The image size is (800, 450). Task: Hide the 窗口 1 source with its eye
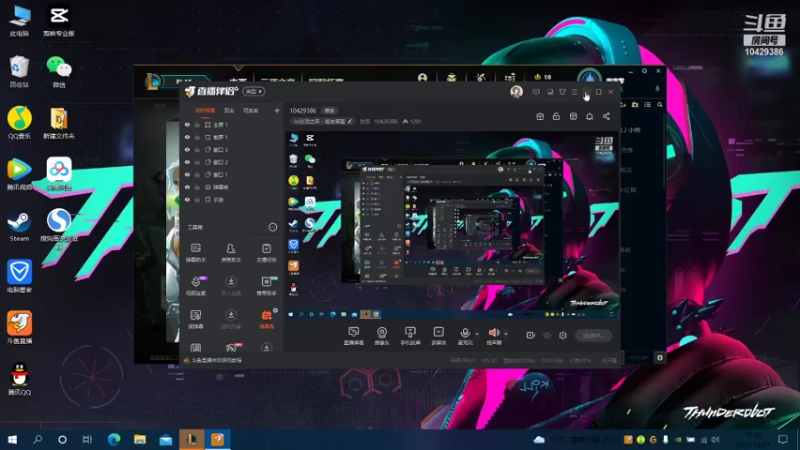tap(187, 174)
